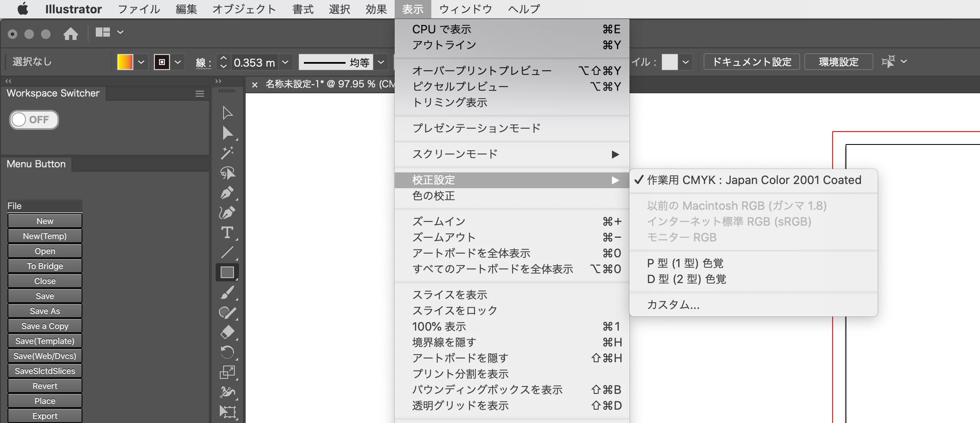This screenshot has height=423, width=980.
Task: Click the Home icon
Action: (71, 34)
